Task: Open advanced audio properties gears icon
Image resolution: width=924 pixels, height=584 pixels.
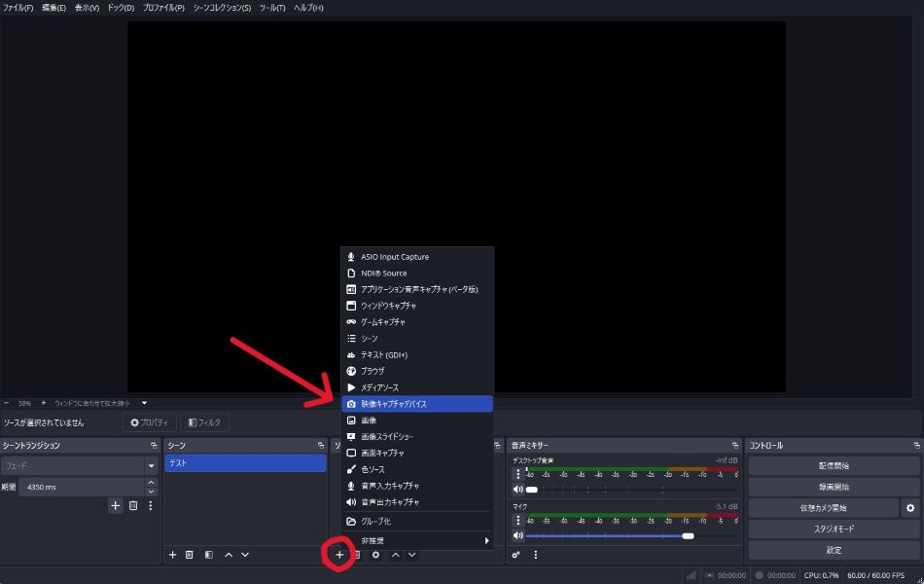Action: coord(515,555)
